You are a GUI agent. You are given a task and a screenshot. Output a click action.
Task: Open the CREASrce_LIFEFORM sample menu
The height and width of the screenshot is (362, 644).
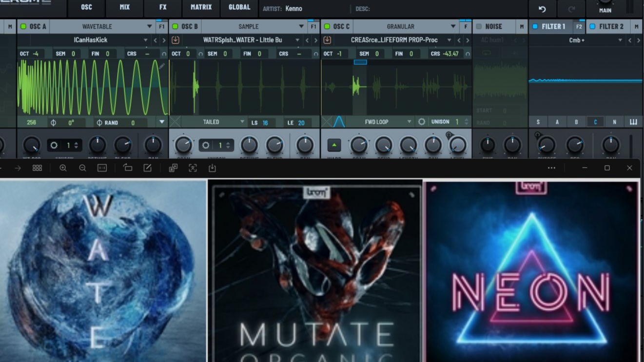point(394,40)
